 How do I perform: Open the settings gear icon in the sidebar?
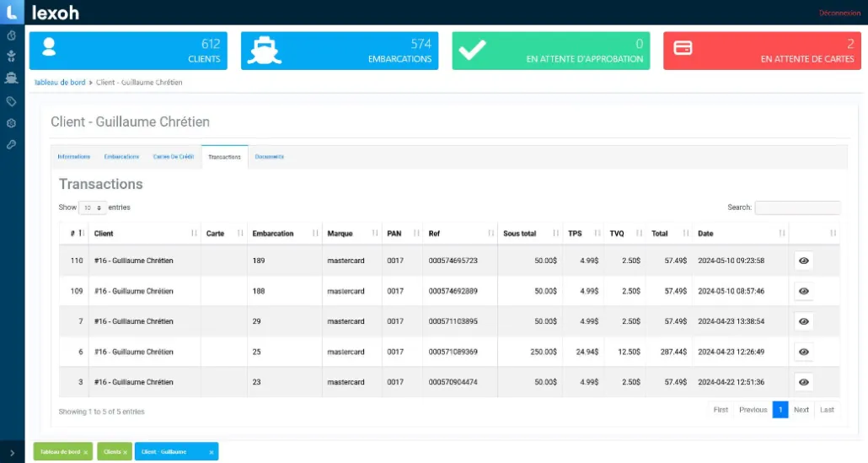coord(12,123)
